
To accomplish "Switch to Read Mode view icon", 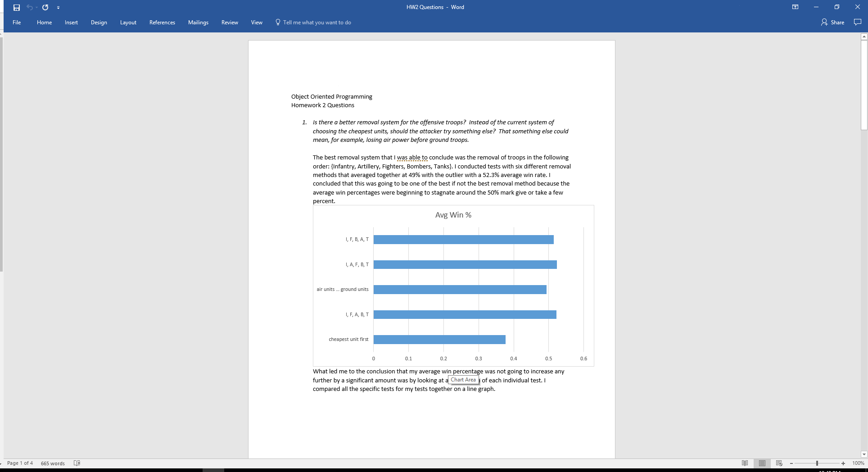I will (x=745, y=463).
